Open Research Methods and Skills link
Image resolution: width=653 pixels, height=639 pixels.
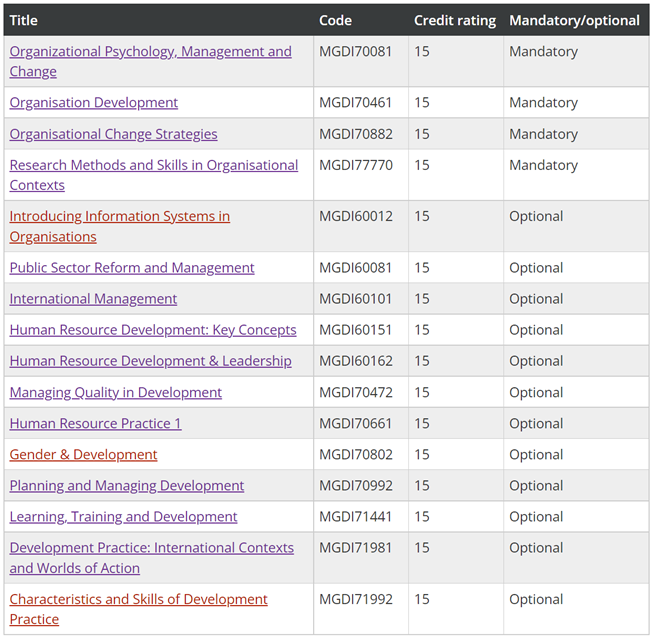(x=154, y=165)
